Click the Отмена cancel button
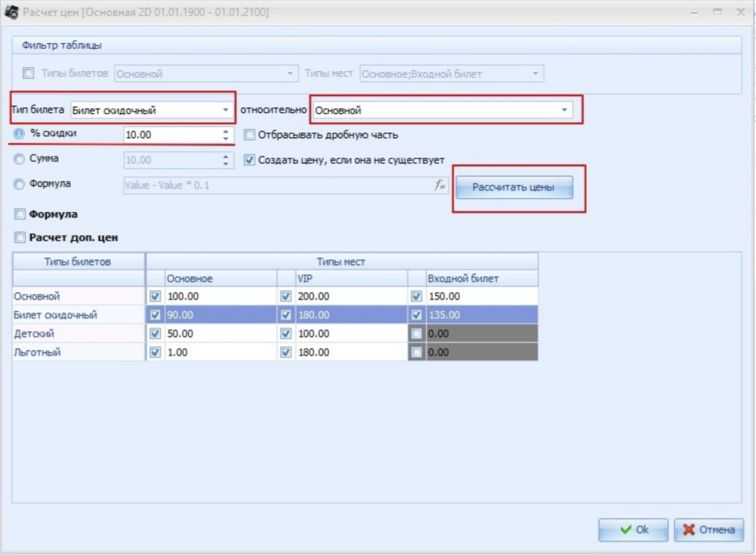This screenshot has width=756, height=555. [x=709, y=529]
